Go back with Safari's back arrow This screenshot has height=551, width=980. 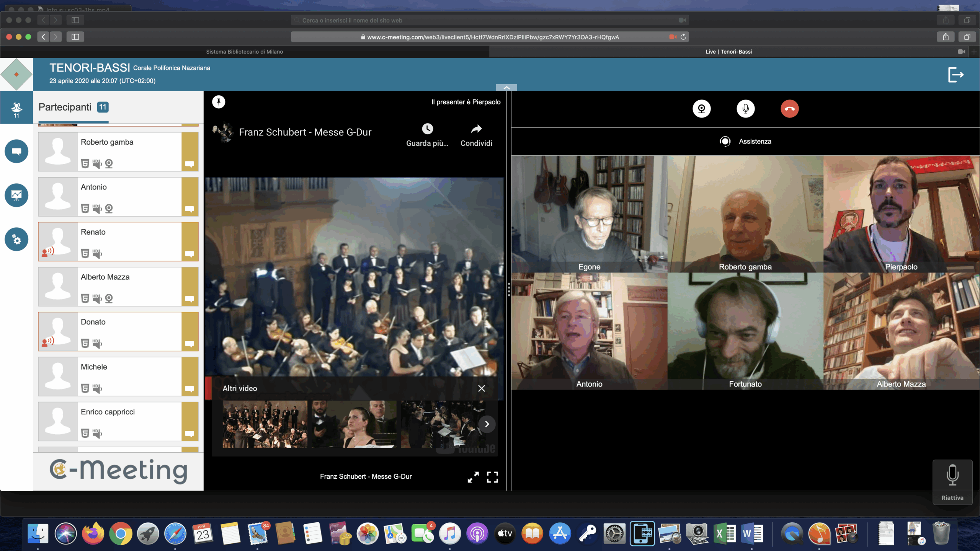click(x=43, y=37)
